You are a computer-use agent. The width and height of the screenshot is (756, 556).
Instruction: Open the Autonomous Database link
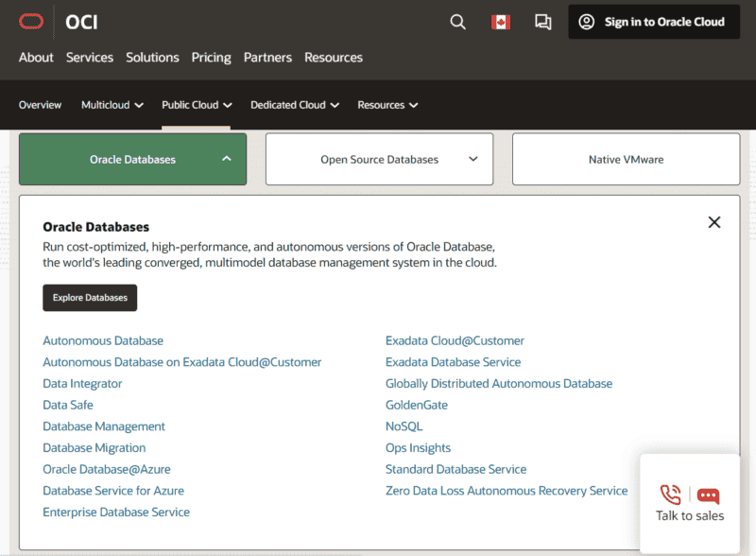click(103, 340)
